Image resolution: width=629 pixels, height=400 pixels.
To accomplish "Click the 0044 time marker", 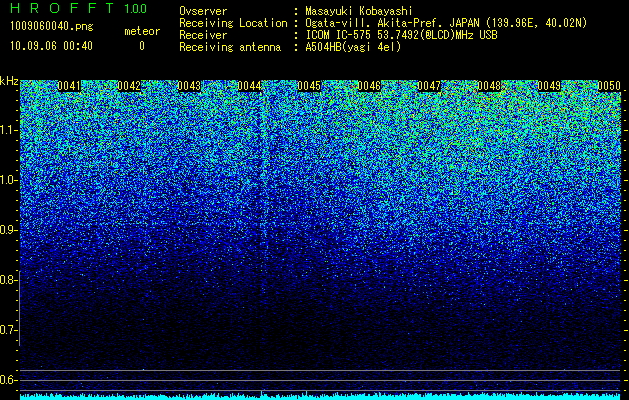I will point(249,86).
